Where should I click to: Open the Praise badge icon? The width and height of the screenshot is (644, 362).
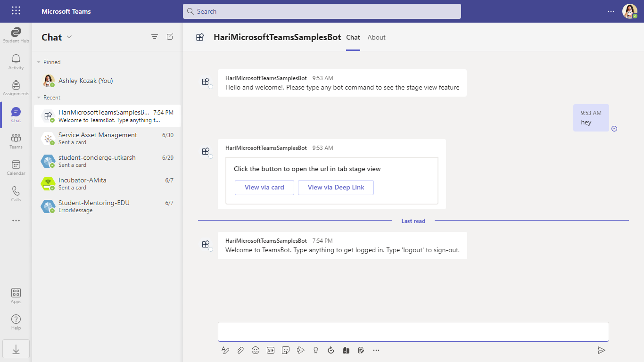[x=316, y=350]
